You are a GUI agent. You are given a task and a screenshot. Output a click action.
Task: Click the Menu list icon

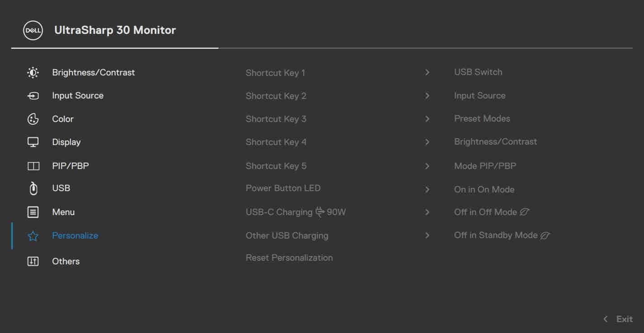tap(33, 212)
